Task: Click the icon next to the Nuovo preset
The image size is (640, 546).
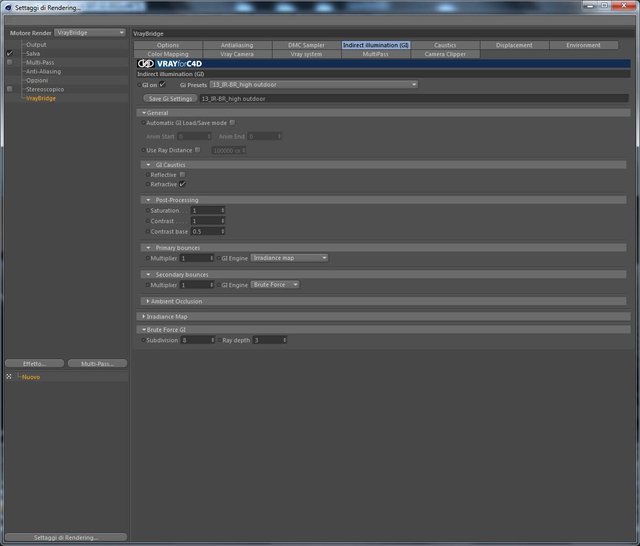Action: click(9, 377)
